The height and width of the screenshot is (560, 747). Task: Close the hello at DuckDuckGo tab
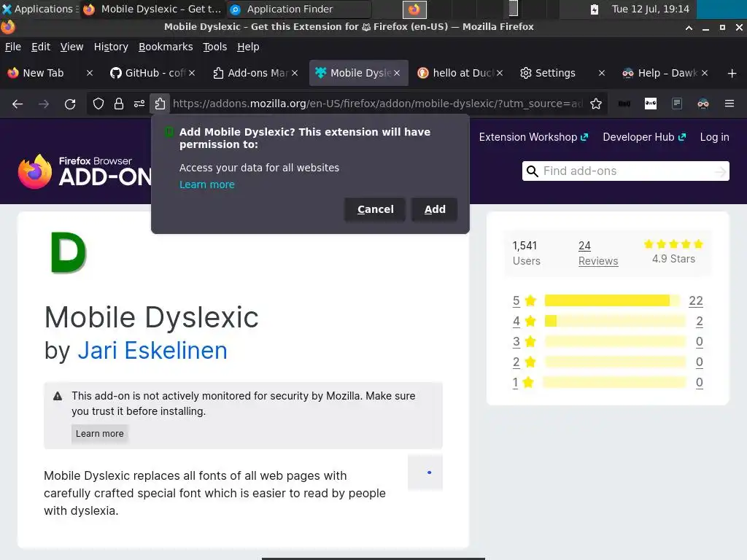[499, 73]
